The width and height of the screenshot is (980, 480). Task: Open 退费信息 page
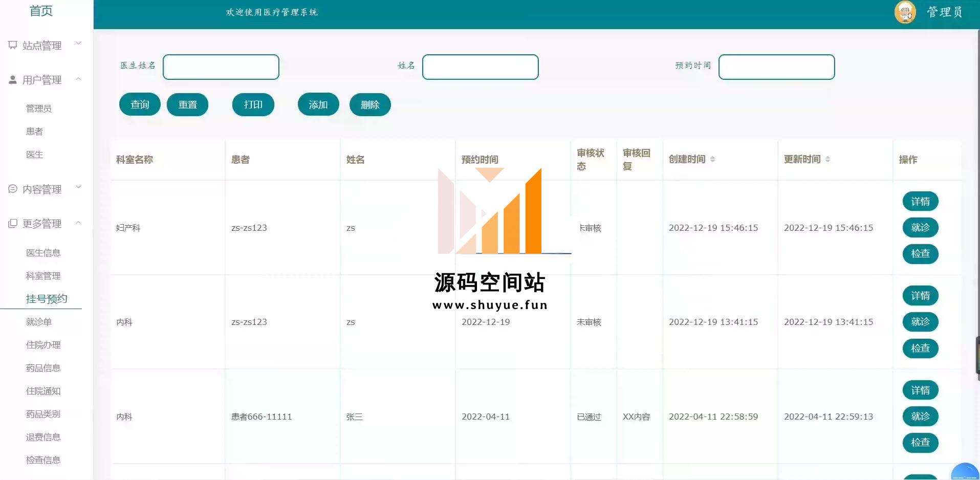(43, 437)
